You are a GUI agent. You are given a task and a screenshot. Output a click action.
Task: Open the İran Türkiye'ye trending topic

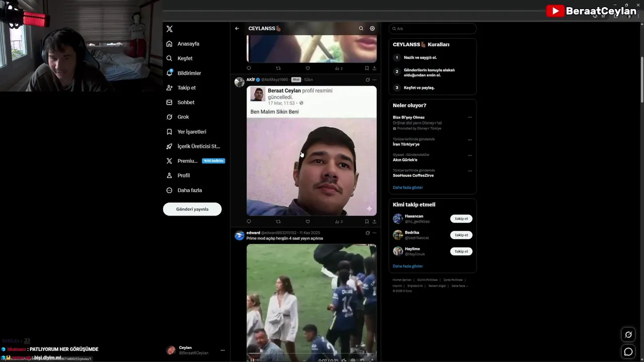tap(406, 144)
